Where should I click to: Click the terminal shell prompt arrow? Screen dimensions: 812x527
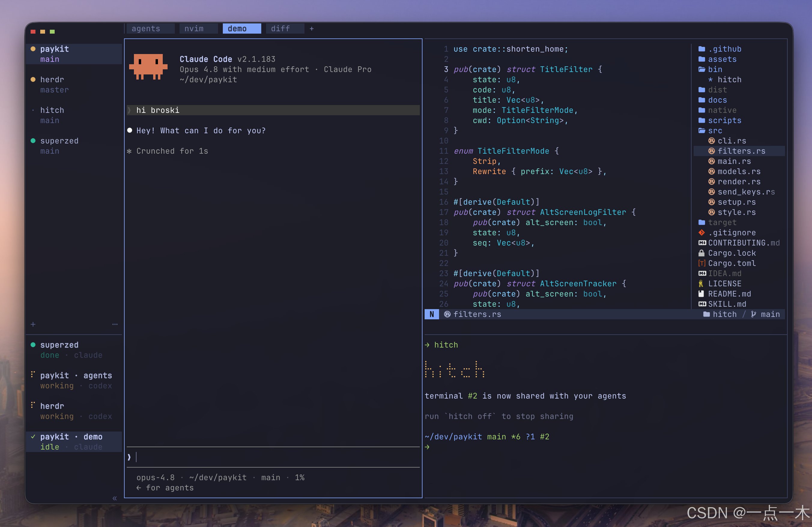(427, 447)
